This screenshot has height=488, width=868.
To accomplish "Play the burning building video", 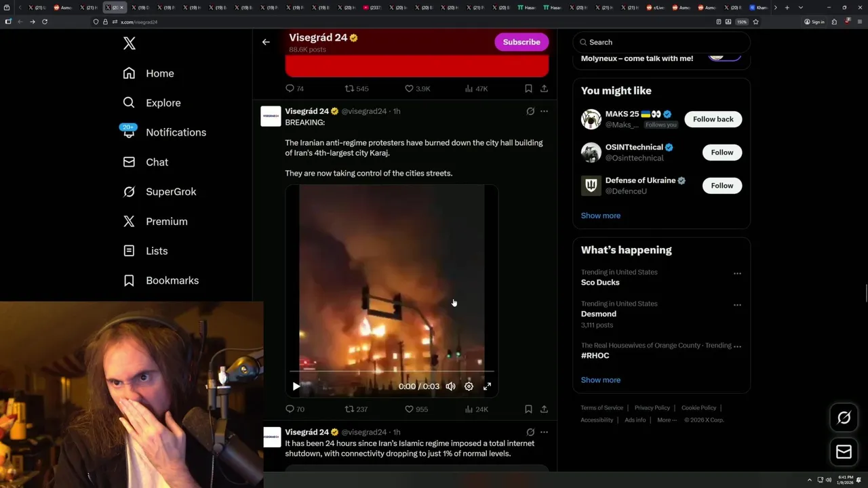I will (x=296, y=386).
